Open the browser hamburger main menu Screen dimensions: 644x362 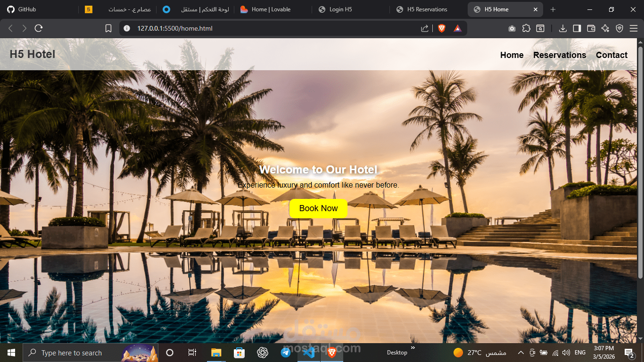click(x=634, y=28)
